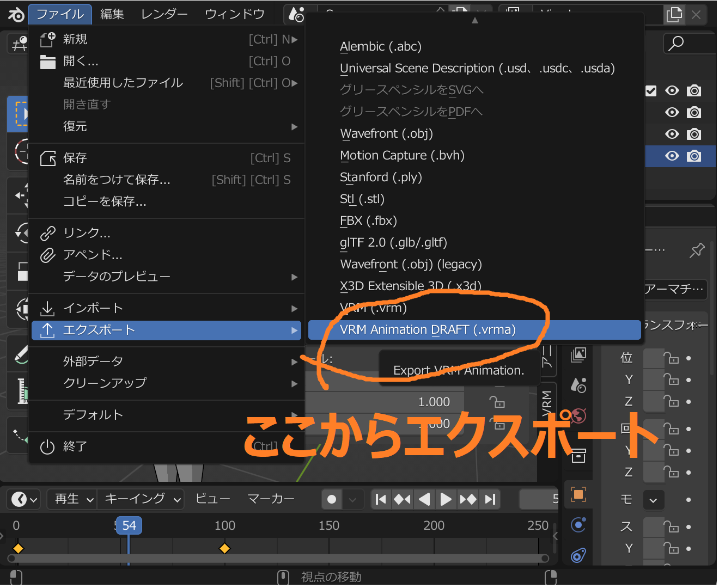Toggle the first row camera render icon
The image size is (719, 588).
pos(694,91)
